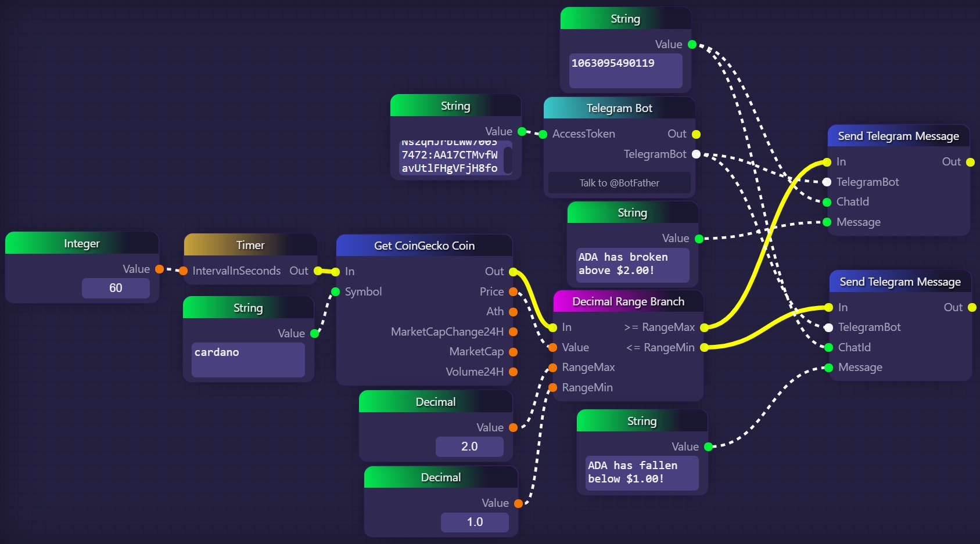Click the Decimal value field showing 1.0
Viewport: 980px width, 544px height.
pos(475,522)
